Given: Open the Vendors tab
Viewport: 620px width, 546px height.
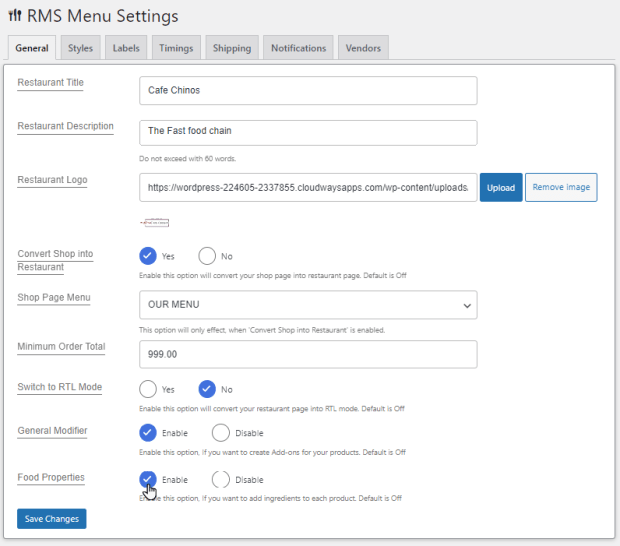Looking at the screenshot, I should point(363,48).
